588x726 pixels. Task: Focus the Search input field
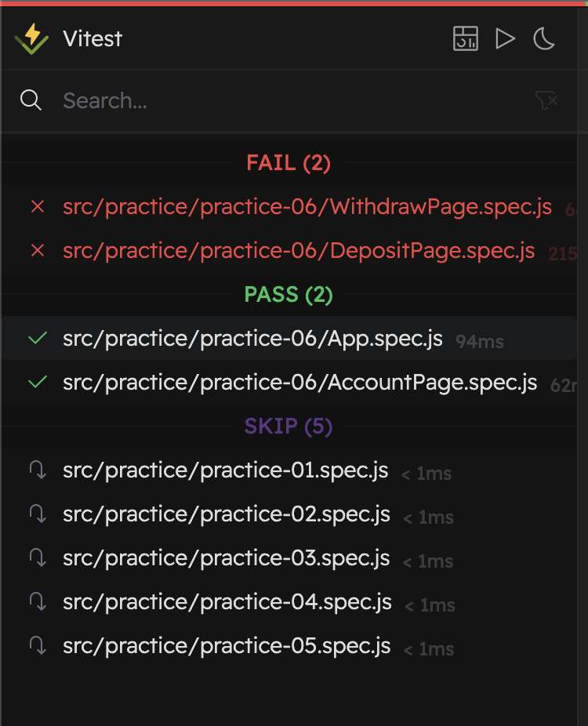[296, 100]
